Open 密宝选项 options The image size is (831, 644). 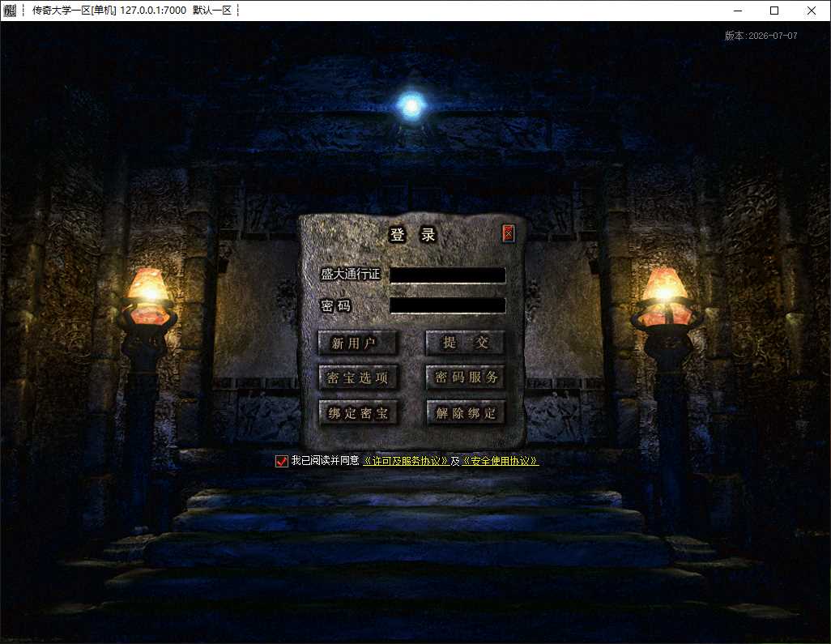coord(358,377)
